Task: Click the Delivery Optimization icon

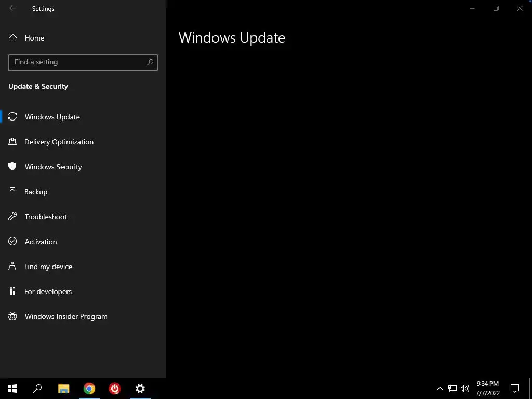Action: [x=12, y=141]
